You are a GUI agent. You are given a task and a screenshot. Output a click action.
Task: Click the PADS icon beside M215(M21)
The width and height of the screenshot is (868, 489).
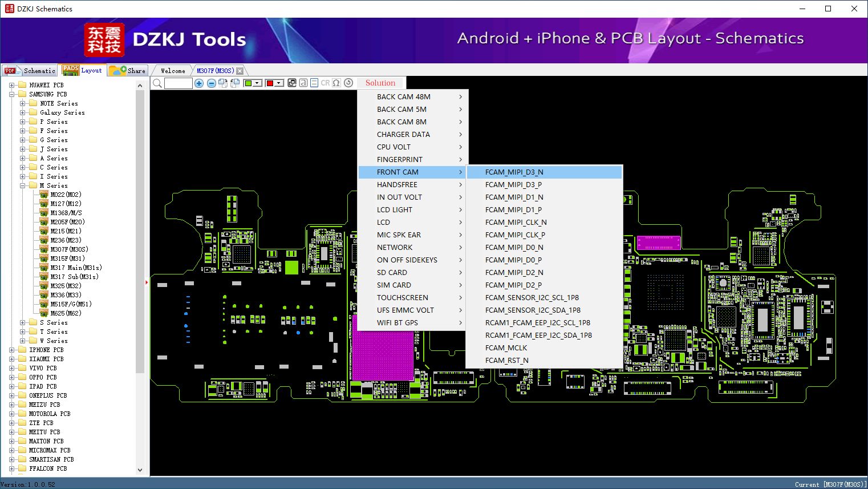click(44, 231)
